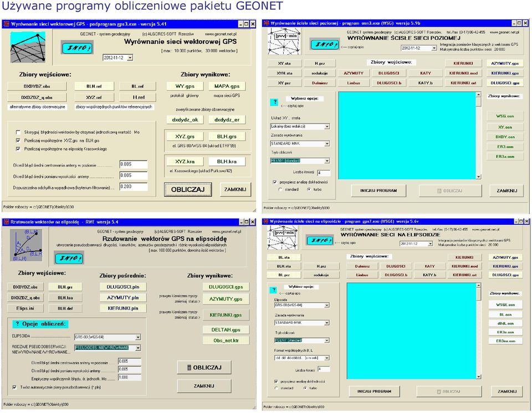532x413 pixels.
Task: Click antenna centering error field in gps3.exe window
Action: tap(134, 164)
